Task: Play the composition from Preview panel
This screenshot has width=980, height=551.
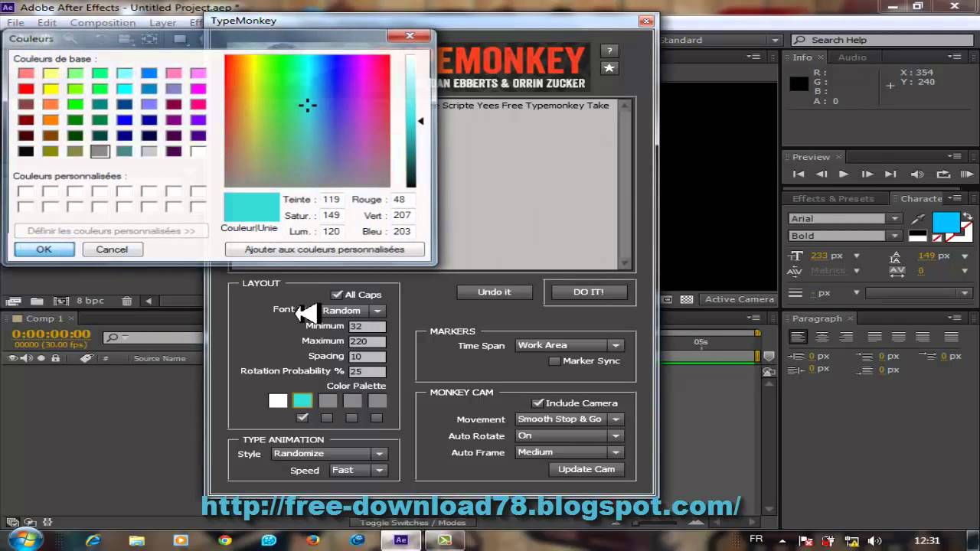Action: pos(844,174)
